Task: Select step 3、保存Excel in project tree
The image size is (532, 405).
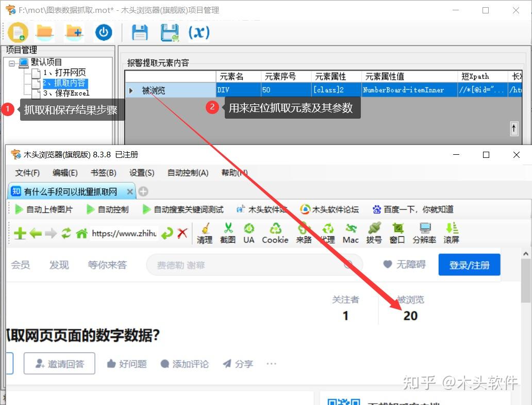Action: [66, 93]
